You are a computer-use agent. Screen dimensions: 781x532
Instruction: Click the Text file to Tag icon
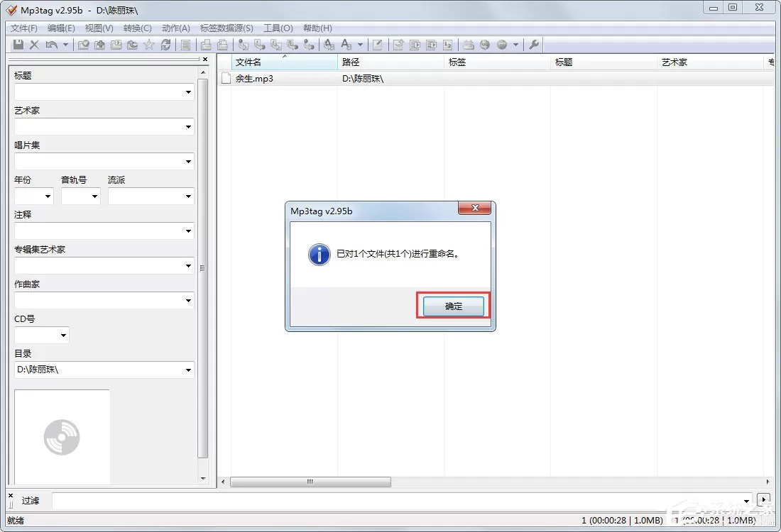pyautogui.click(x=293, y=45)
